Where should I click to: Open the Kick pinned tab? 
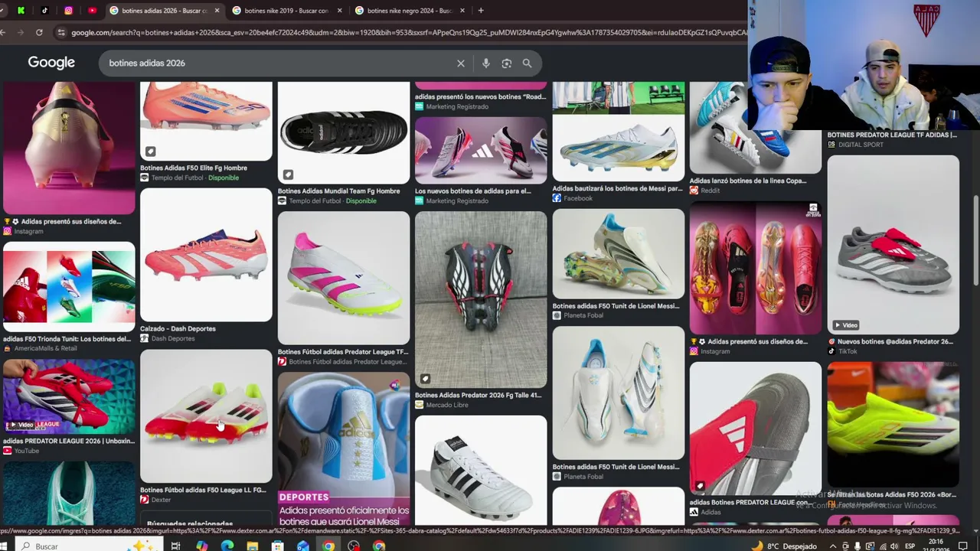tap(21, 11)
